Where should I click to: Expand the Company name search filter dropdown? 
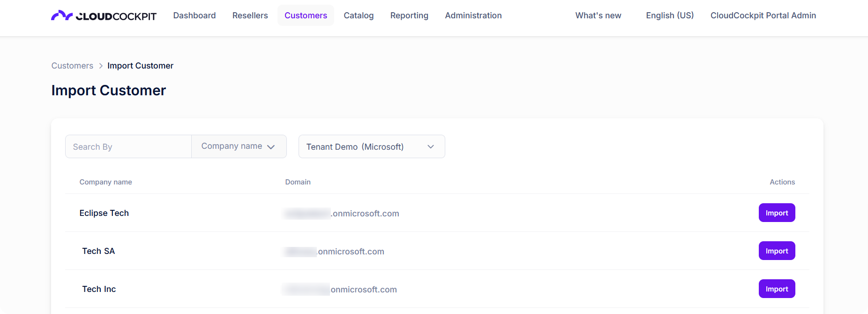point(239,146)
